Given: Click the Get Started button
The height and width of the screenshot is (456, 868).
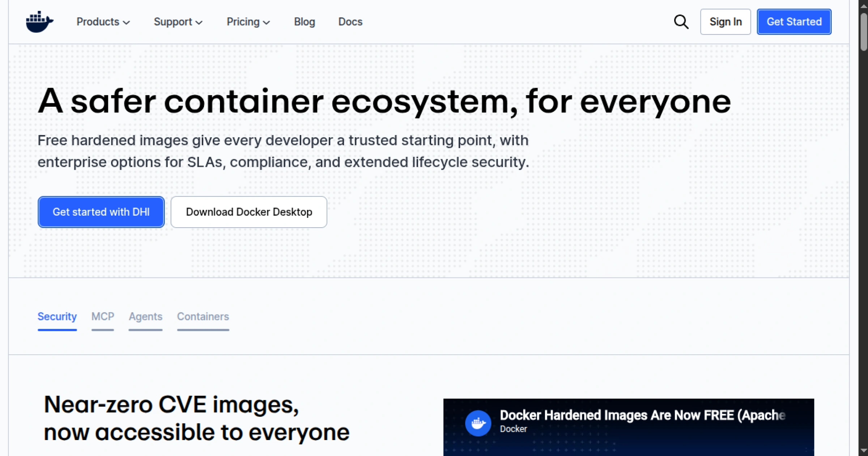Looking at the screenshot, I should (794, 22).
